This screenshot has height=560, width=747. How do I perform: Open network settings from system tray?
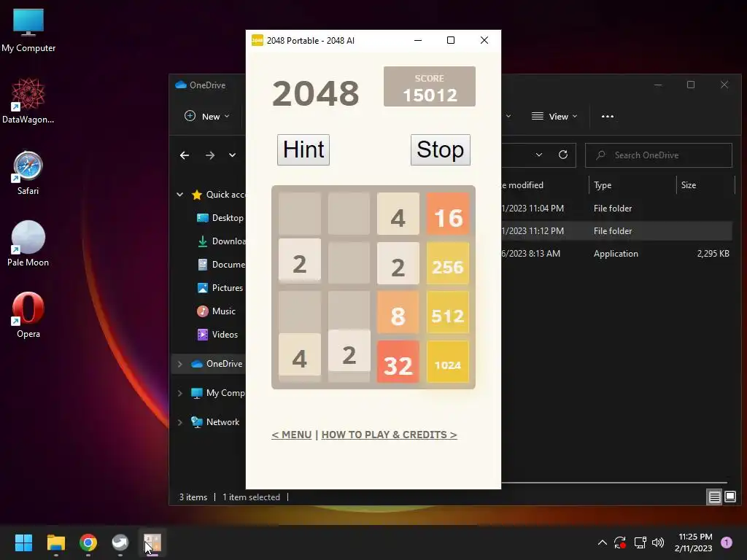click(640, 542)
